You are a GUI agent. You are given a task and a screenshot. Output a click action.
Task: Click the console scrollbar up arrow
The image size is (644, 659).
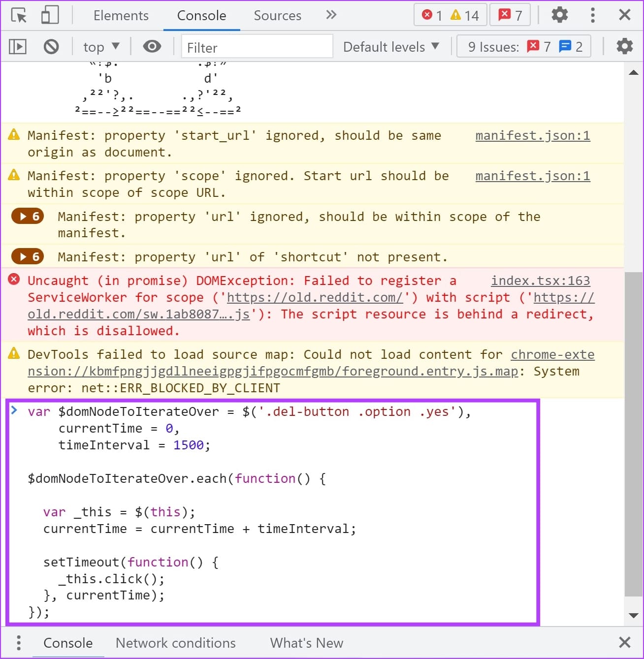(634, 73)
